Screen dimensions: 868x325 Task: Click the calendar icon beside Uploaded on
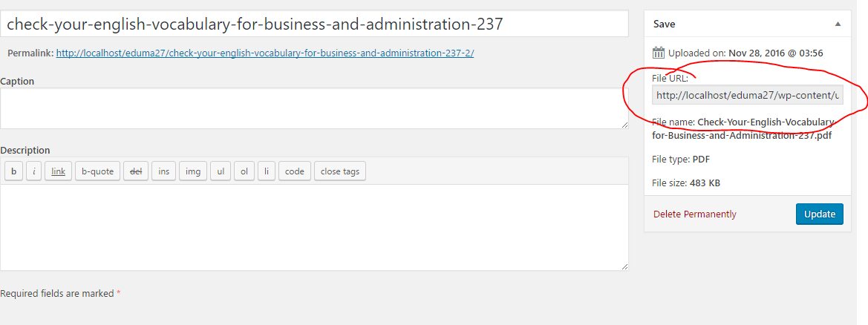click(659, 53)
